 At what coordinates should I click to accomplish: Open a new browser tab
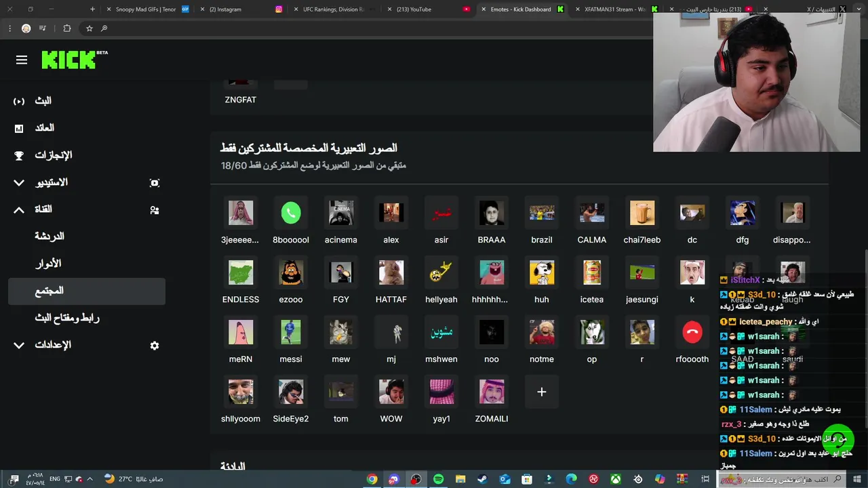point(92,9)
